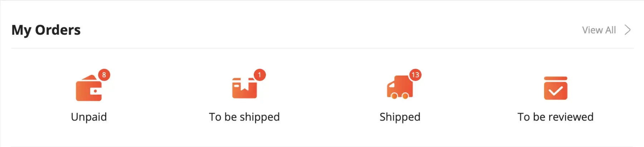Screen dimensions: 644x147
Task: Click the left wheel of the truck icon
Action: pyautogui.click(x=394, y=96)
